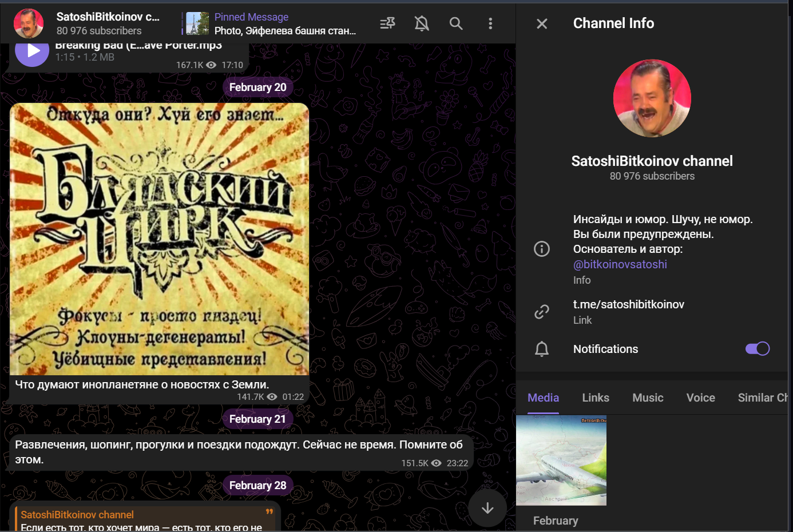
Task: Click the channel avatar in chat header
Action: pyautogui.click(x=29, y=23)
